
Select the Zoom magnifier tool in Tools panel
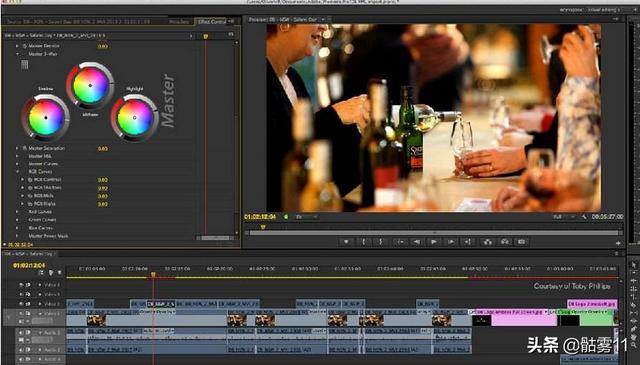(x=633, y=345)
